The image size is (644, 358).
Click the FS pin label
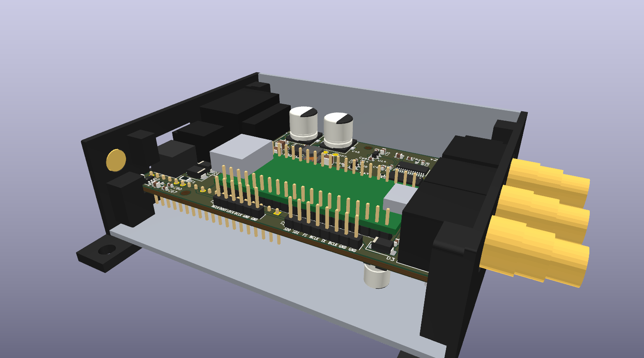pyautogui.click(x=305, y=235)
